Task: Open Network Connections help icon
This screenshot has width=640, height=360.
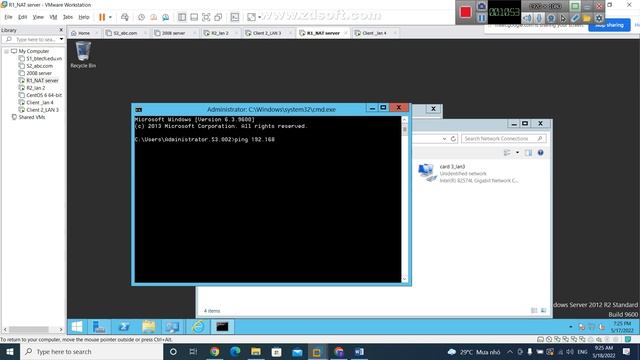Action: pyautogui.click(x=540, y=153)
